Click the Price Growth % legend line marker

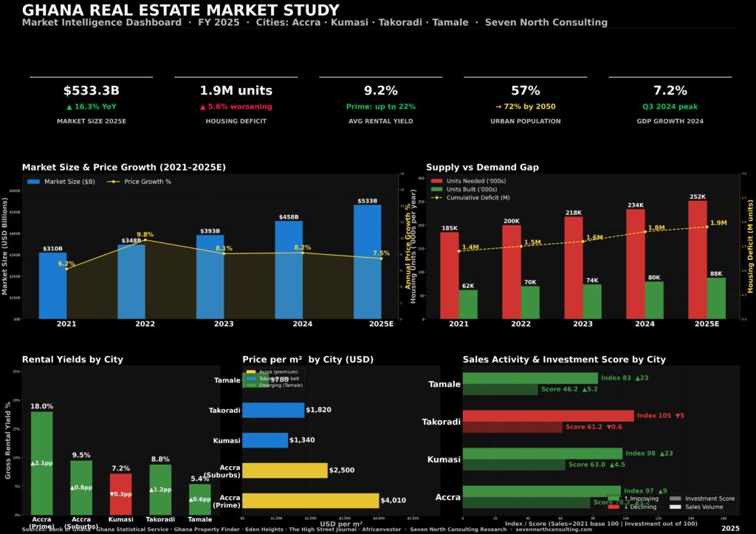click(113, 181)
